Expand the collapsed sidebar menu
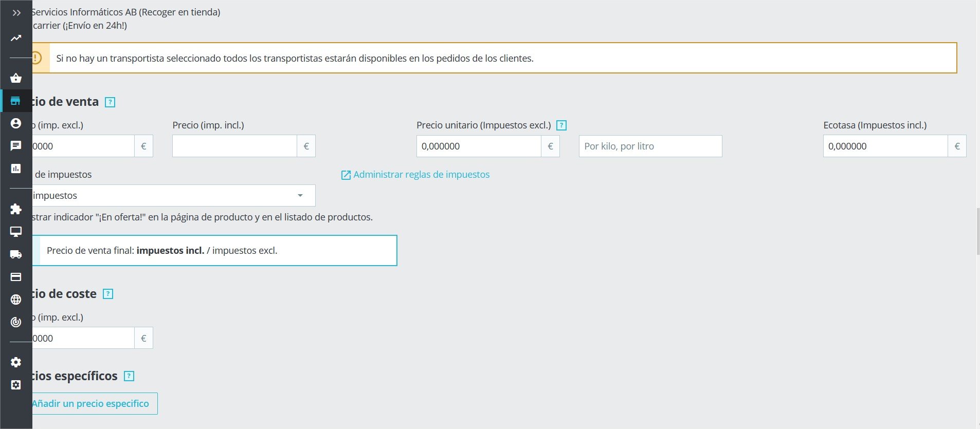 16,13
